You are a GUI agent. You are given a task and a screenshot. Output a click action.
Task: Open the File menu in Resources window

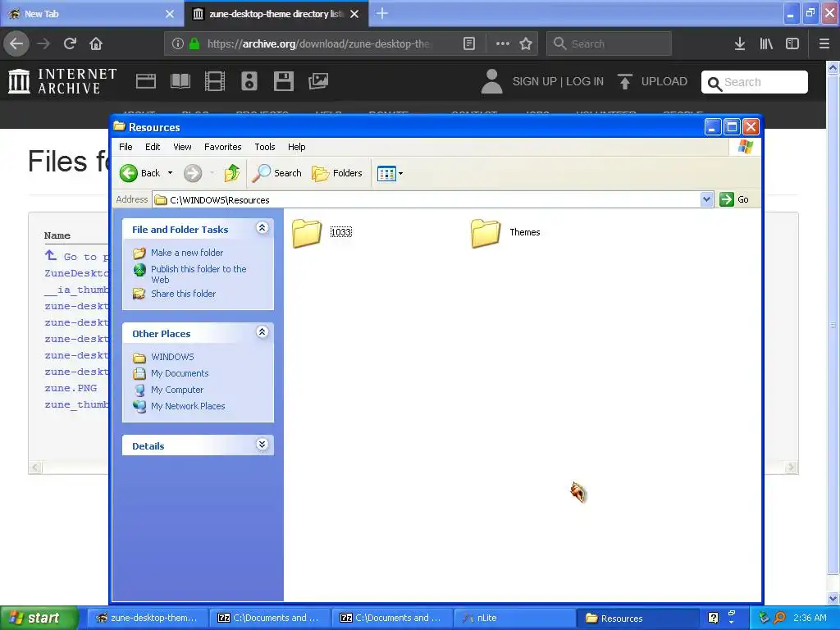click(x=126, y=147)
